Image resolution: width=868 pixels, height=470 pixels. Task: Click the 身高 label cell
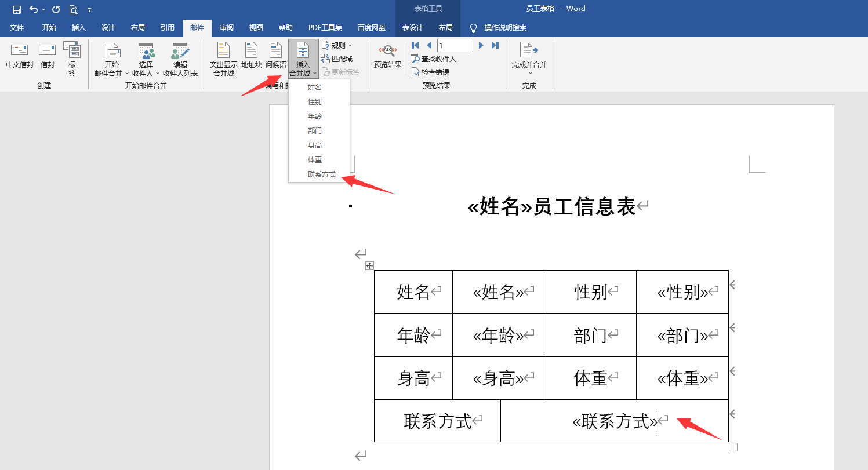click(413, 378)
